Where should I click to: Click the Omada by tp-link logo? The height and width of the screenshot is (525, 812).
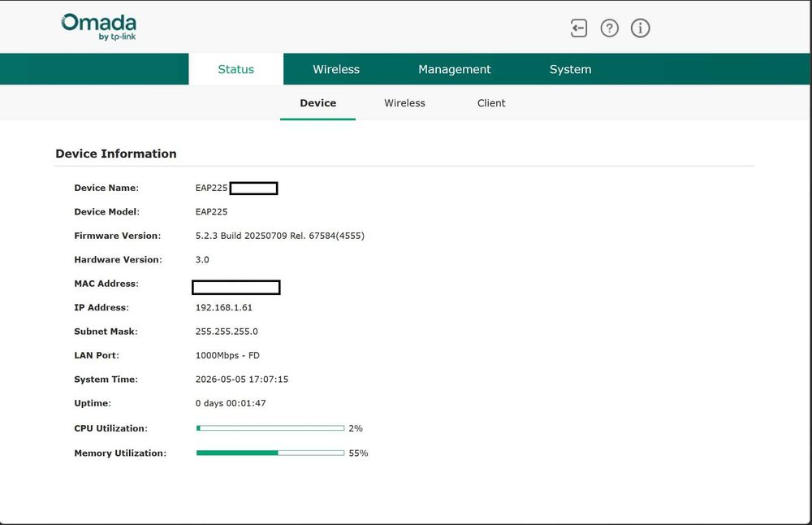pos(98,27)
